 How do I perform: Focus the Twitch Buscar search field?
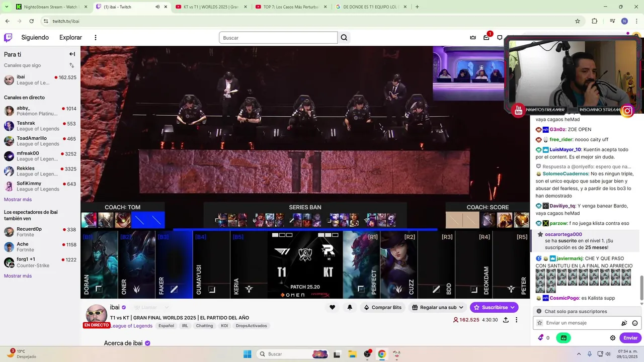[278, 38]
